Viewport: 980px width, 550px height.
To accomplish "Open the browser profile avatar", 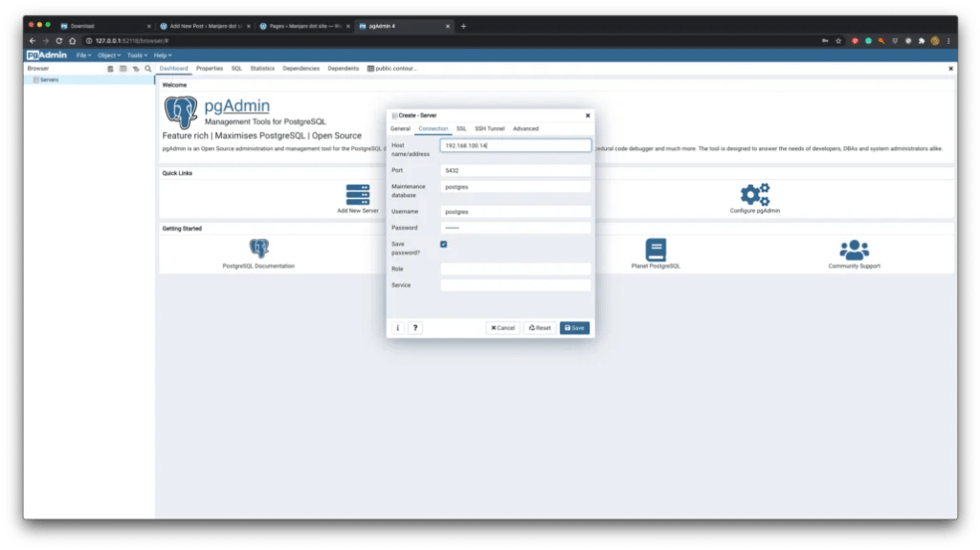I will (x=935, y=40).
